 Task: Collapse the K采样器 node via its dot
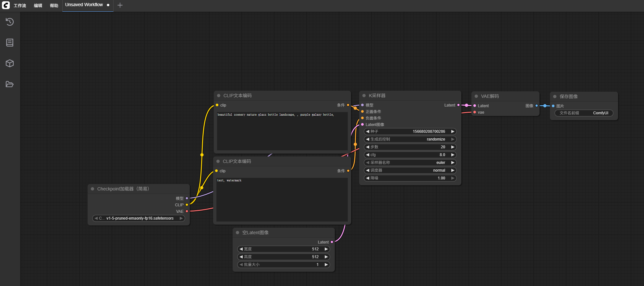(x=364, y=96)
